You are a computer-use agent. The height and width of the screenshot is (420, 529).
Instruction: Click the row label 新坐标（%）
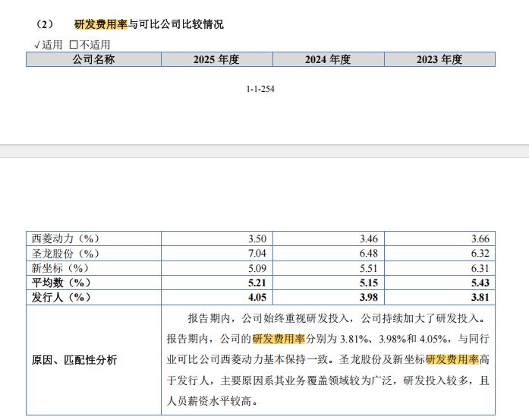(x=60, y=268)
